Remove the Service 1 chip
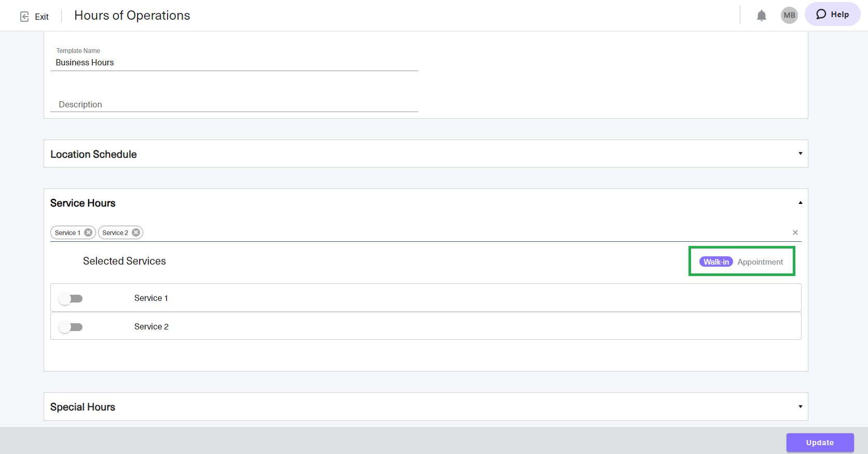868x454 pixels. (88, 232)
